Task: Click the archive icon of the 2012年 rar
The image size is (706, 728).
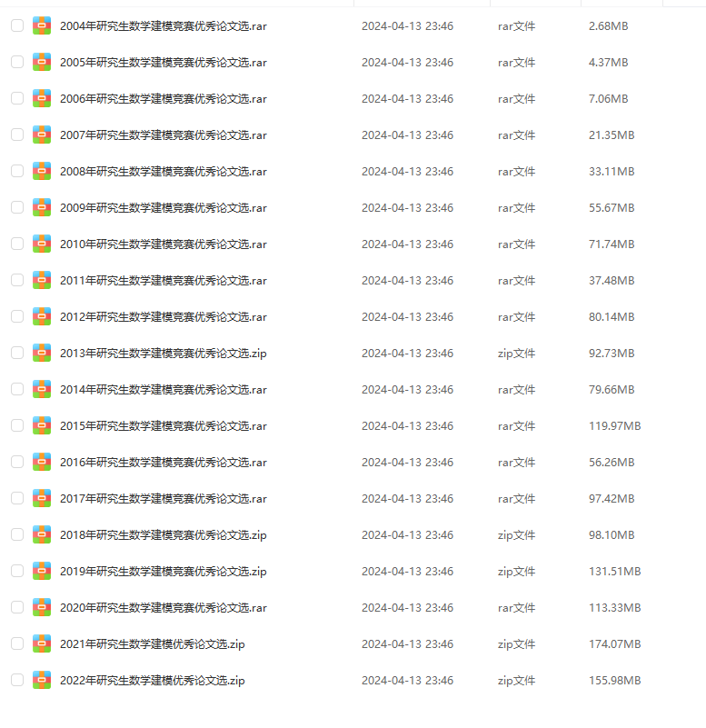Action: [41, 317]
